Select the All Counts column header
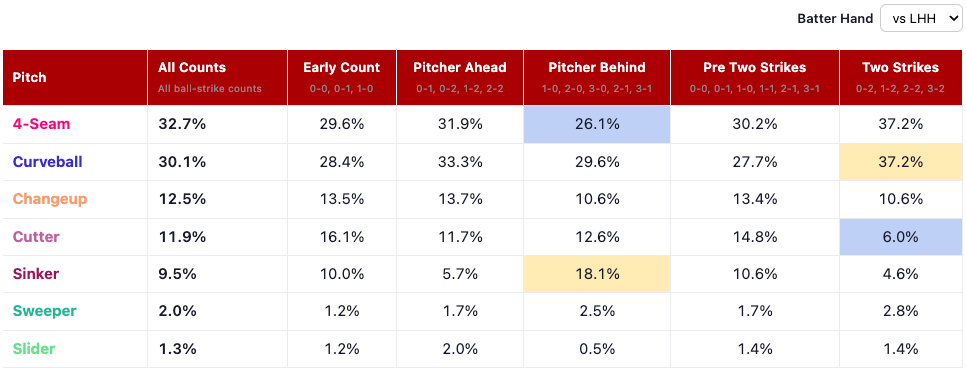Image resolution: width=966 pixels, height=371 pixels. point(192,68)
